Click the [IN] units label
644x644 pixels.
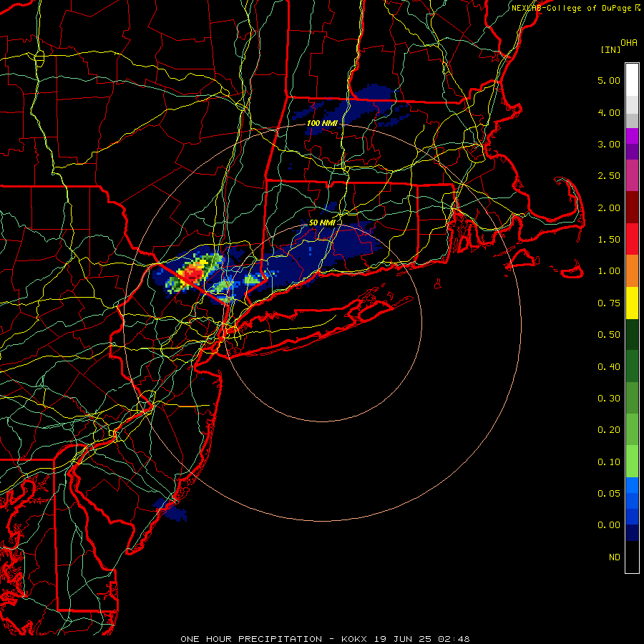click(610, 49)
